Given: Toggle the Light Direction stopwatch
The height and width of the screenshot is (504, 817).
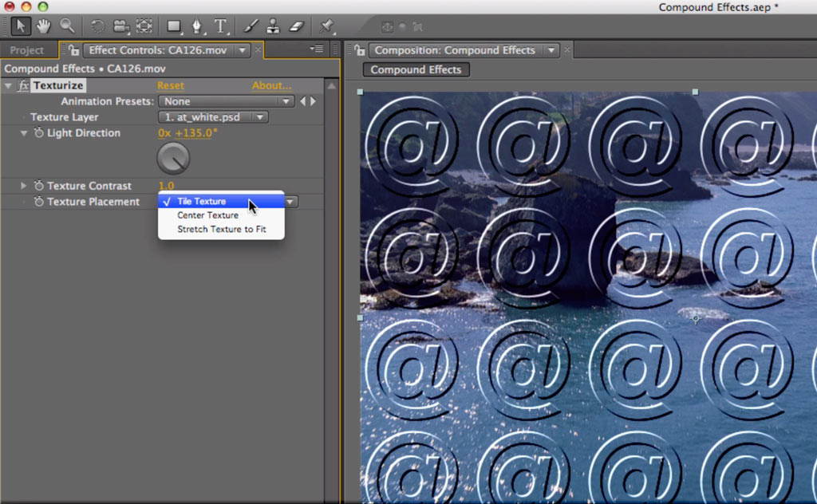Looking at the screenshot, I should coord(38,132).
